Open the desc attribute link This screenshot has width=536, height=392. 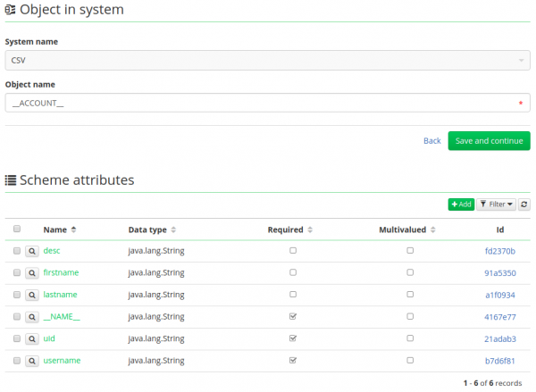(52, 251)
